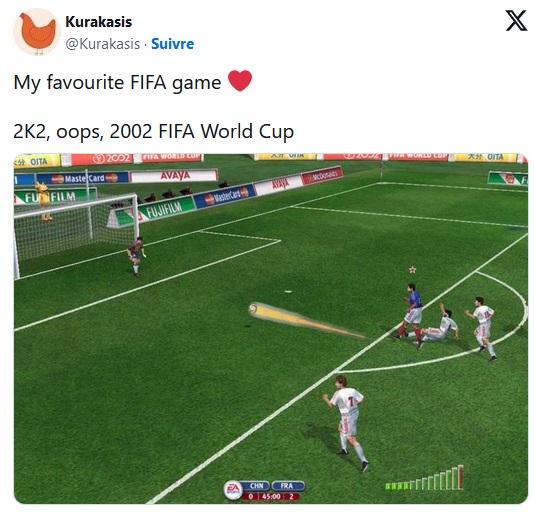Screen dimensions: 535x512
Task: Click the goalkeeper near the goal
Action: click(x=136, y=256)
